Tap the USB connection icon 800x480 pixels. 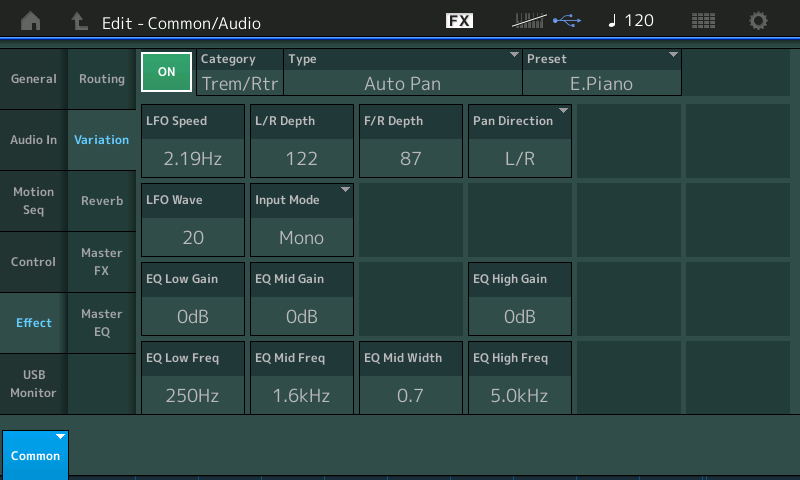coord(566,21)
